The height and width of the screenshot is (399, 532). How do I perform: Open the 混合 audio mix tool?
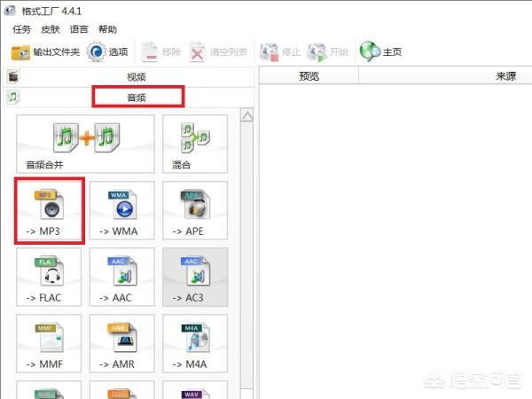point(194,143)
